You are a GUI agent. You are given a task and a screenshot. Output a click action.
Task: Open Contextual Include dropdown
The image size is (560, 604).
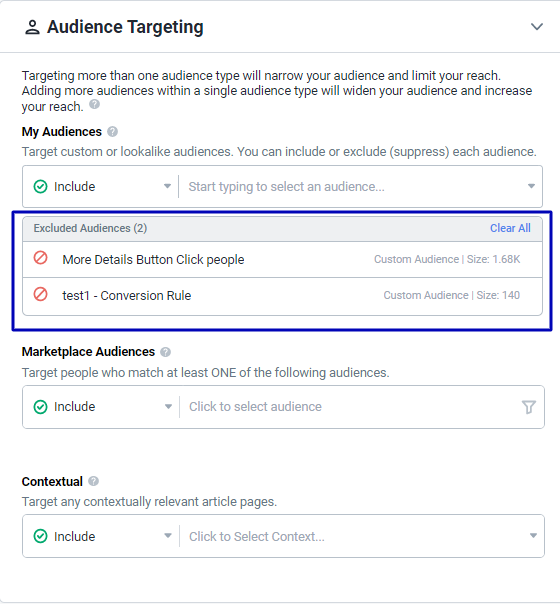pyautogui.click(x=101, y=536)
